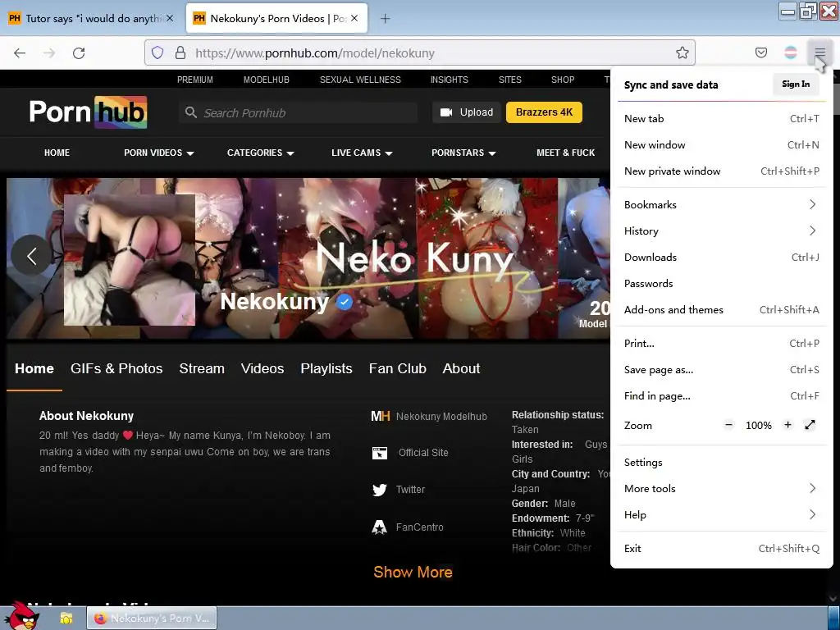Select Print... in the menu
The height and width of the screenshot is (630, 840).
coord(722,344)
